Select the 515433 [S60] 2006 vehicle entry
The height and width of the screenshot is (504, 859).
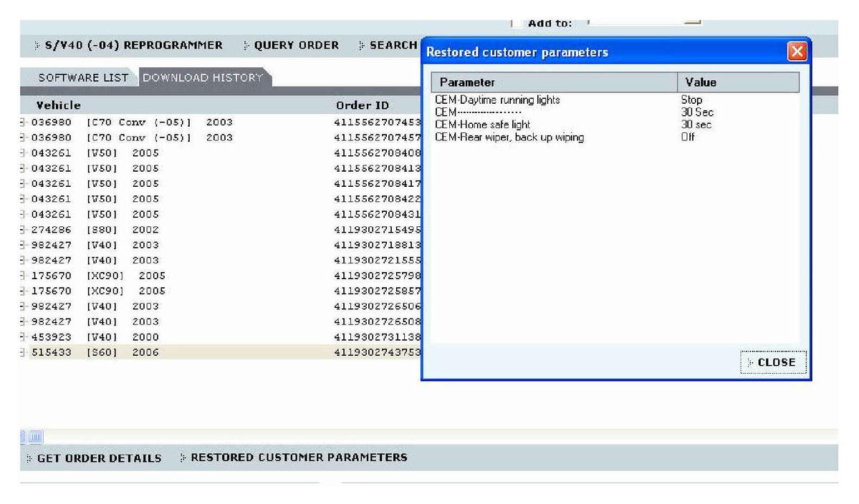(x=95, y=352)
